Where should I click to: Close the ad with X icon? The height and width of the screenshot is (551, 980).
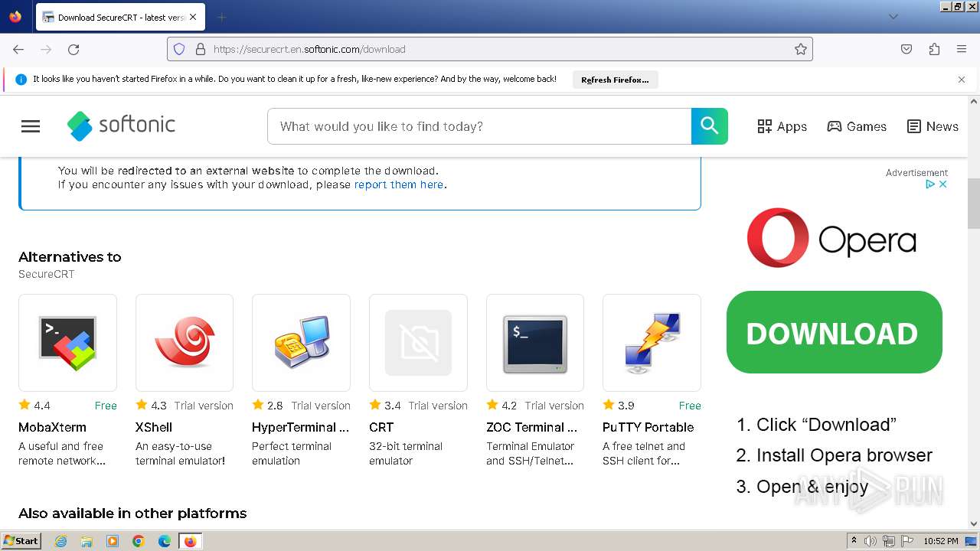[943, 184]
